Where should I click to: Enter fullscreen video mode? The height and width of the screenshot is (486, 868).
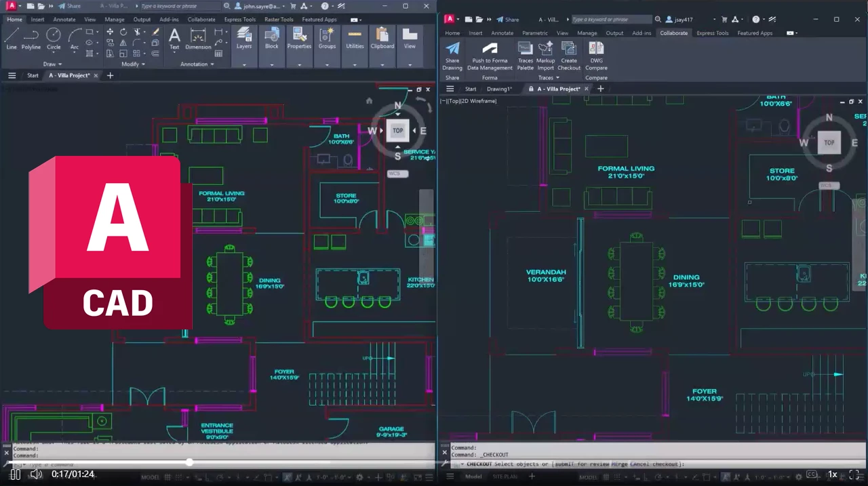pyautogui.click(x=854, y=474)
